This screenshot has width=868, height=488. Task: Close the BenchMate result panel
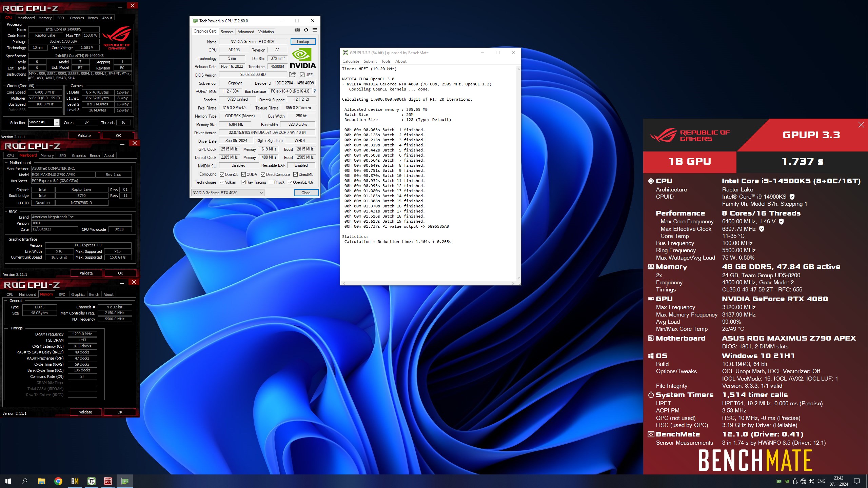(861, 125)
